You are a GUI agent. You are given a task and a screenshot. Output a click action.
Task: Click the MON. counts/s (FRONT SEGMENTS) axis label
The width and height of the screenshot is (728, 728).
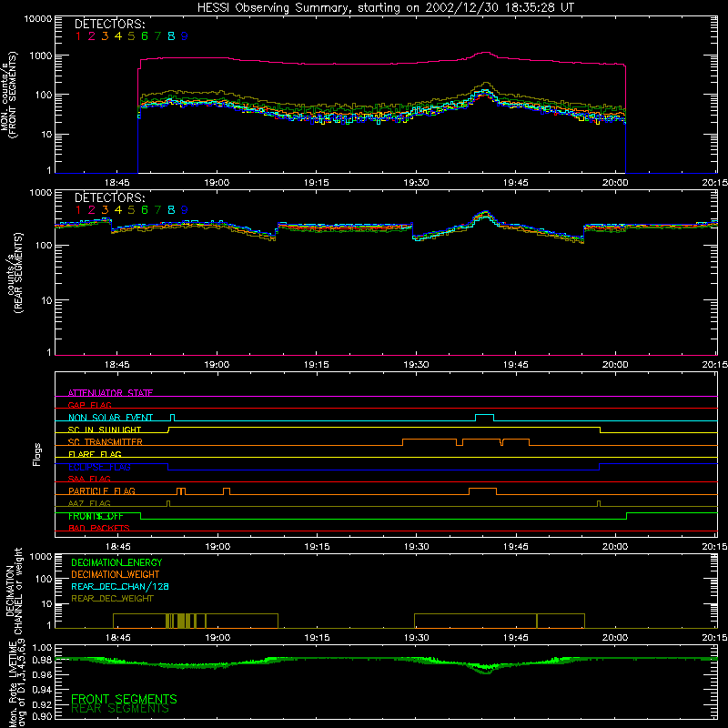(8, 95)
